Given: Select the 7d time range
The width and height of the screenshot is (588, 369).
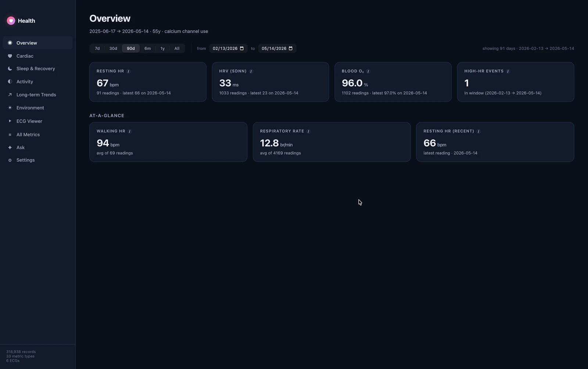Looking at the screenshot, I should tap(97, 49).
